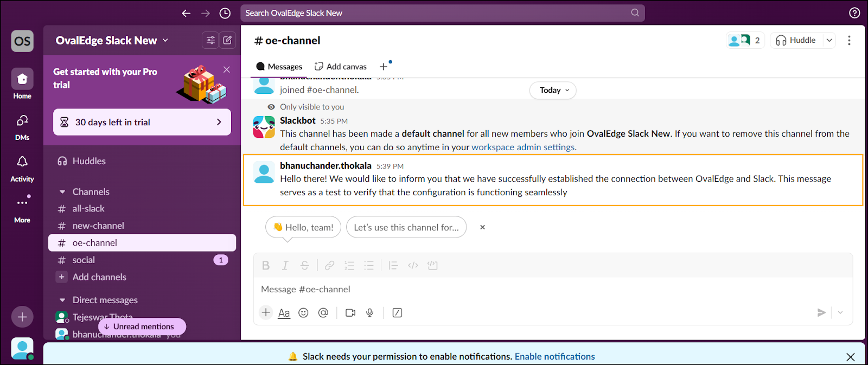Viewport: 868px width, 365px height.
Task: Click the Message #oe-channel input field
Action: 542,289
